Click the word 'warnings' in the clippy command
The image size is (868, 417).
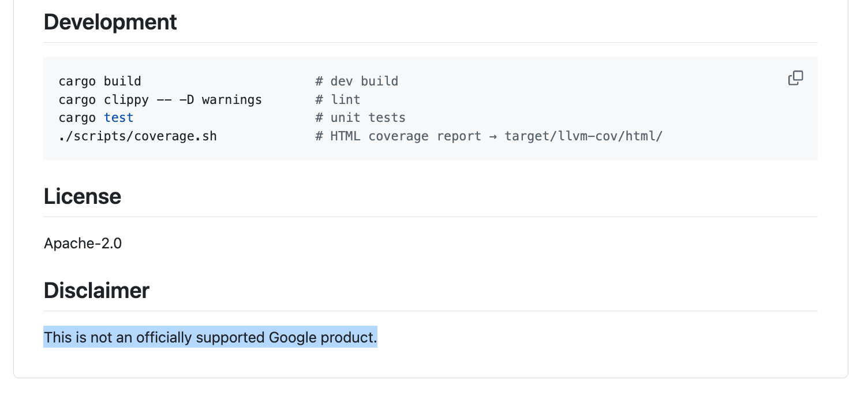click(231, 100)
